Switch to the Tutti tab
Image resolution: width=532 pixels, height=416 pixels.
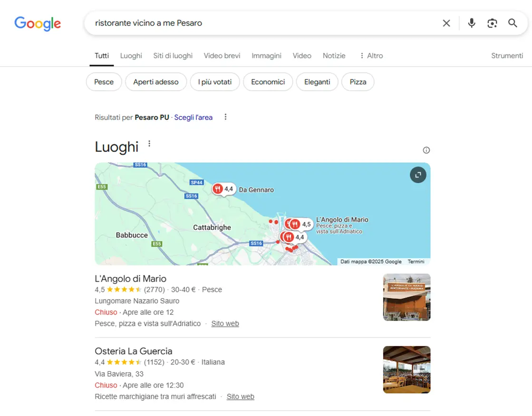click(x=101, y=56)
